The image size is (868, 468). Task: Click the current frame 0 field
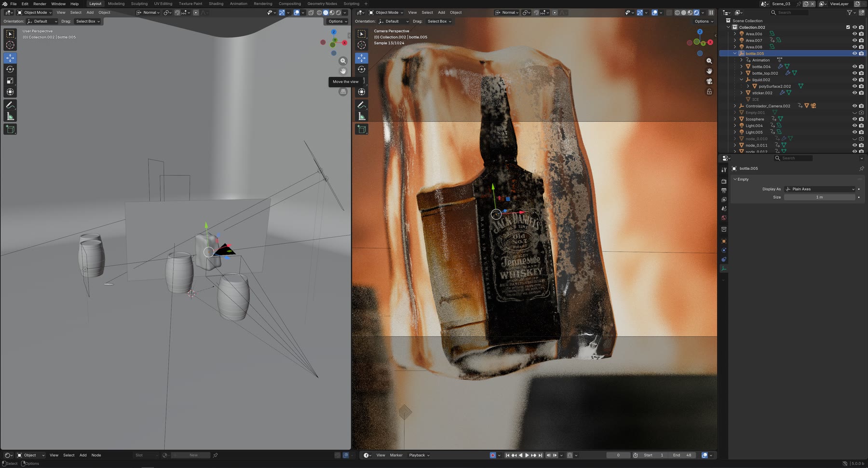tap(618, 455)
